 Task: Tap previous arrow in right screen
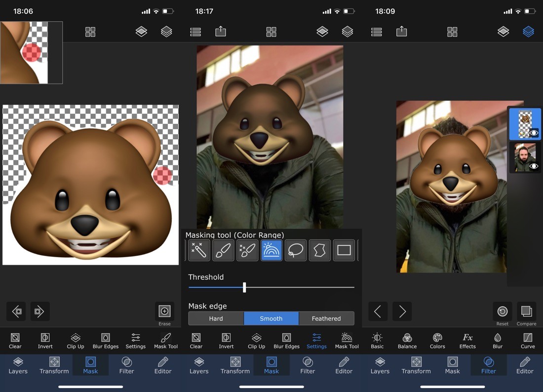[378, 312]
